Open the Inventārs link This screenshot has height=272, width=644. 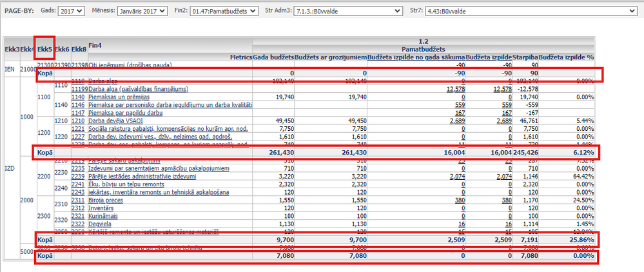(x=100, y=208)
